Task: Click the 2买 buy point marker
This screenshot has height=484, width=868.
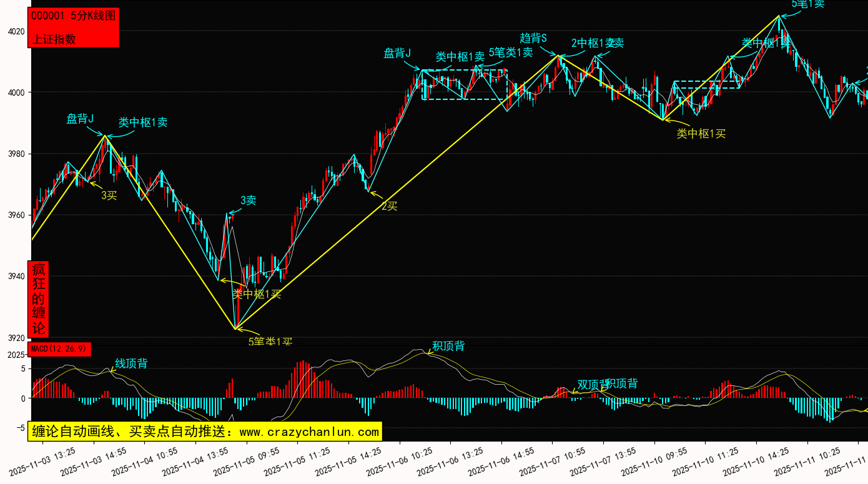Action: point(390,206)
